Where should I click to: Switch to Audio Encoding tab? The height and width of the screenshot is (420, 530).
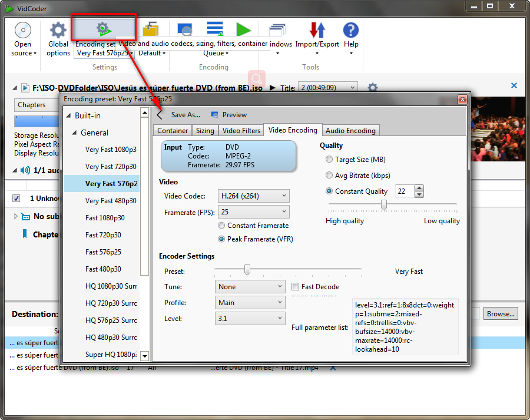point(350,131)
